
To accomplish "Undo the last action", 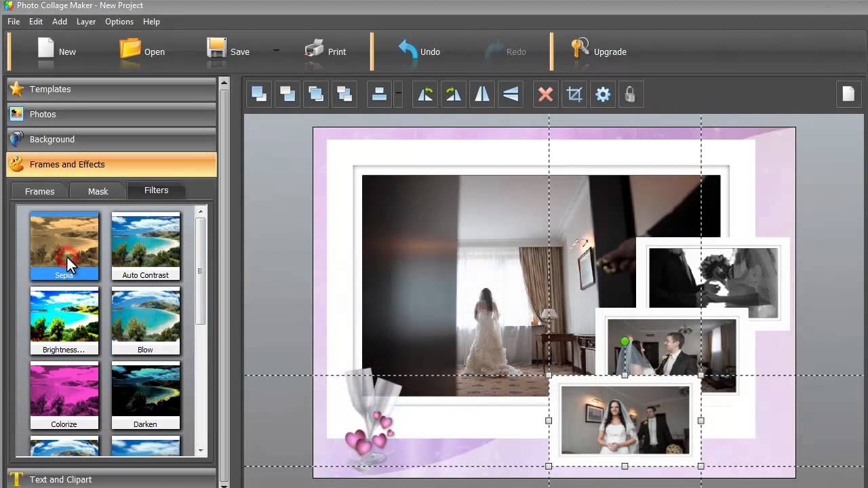I will point(418,52).
